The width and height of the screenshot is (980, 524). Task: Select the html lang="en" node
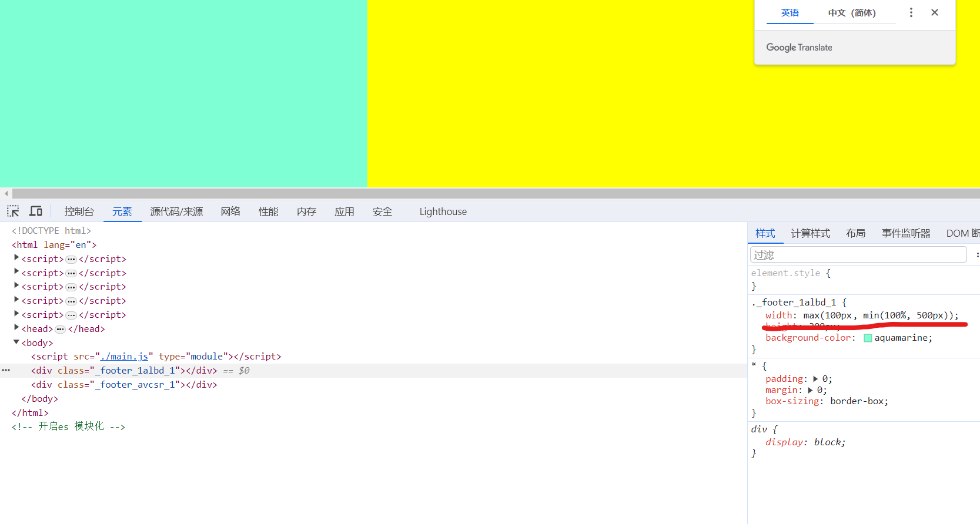[x=54, y=244]
